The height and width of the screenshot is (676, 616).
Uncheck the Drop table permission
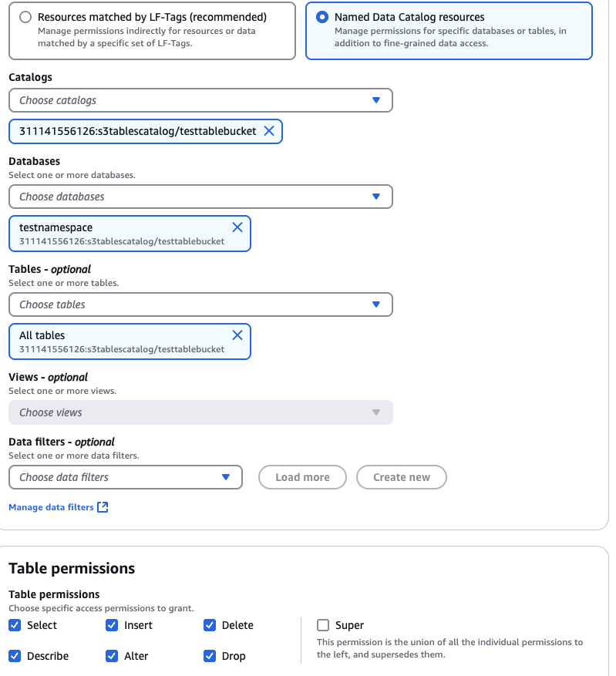tap(210, 656)
